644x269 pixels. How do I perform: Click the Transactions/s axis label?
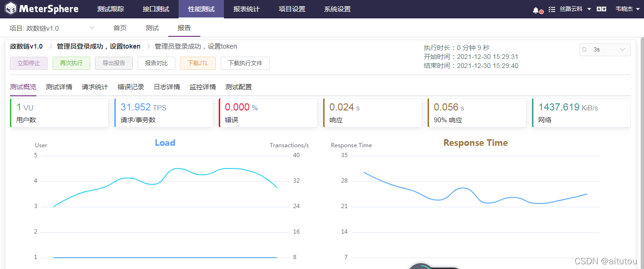pyautogui.click(x=289, y=145)
